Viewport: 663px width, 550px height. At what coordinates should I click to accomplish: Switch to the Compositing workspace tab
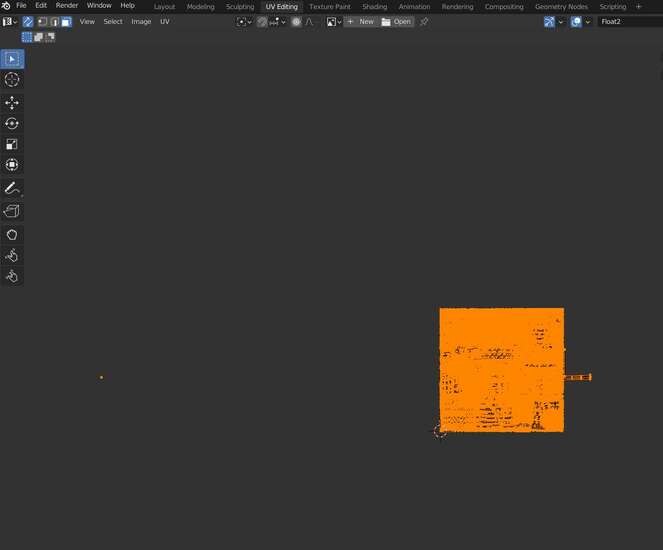pos(504,7)
